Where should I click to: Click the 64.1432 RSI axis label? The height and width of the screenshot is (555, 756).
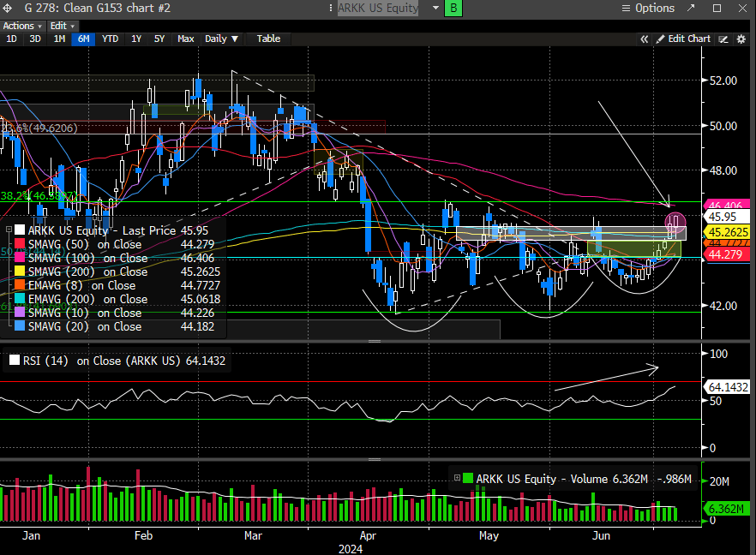tap(727, 387)
